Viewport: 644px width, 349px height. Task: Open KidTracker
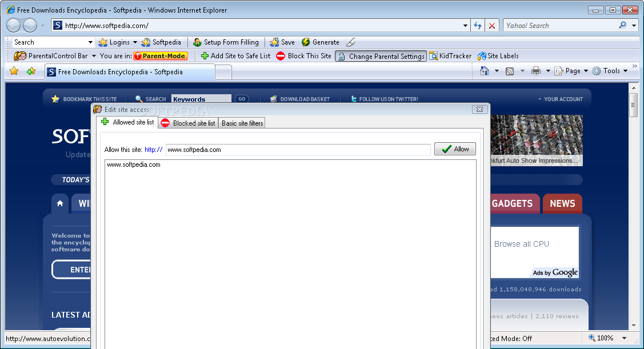450,56
